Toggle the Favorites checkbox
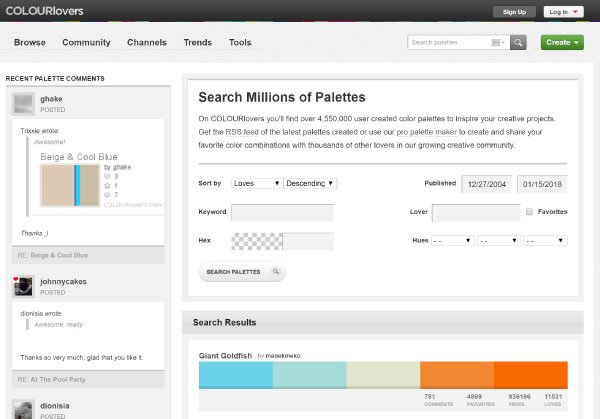 click(529, 212)
